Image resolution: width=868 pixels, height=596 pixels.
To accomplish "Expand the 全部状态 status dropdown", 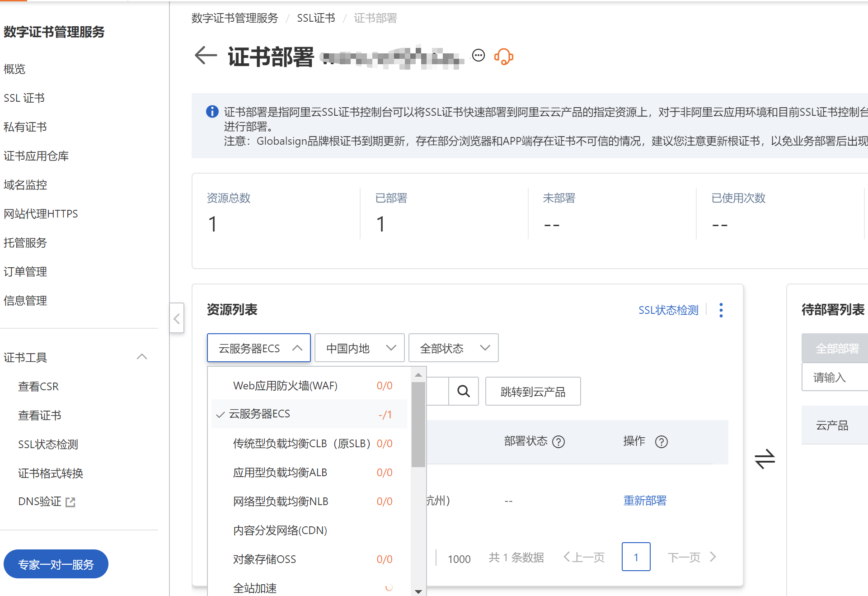I will tap(453, 348).
